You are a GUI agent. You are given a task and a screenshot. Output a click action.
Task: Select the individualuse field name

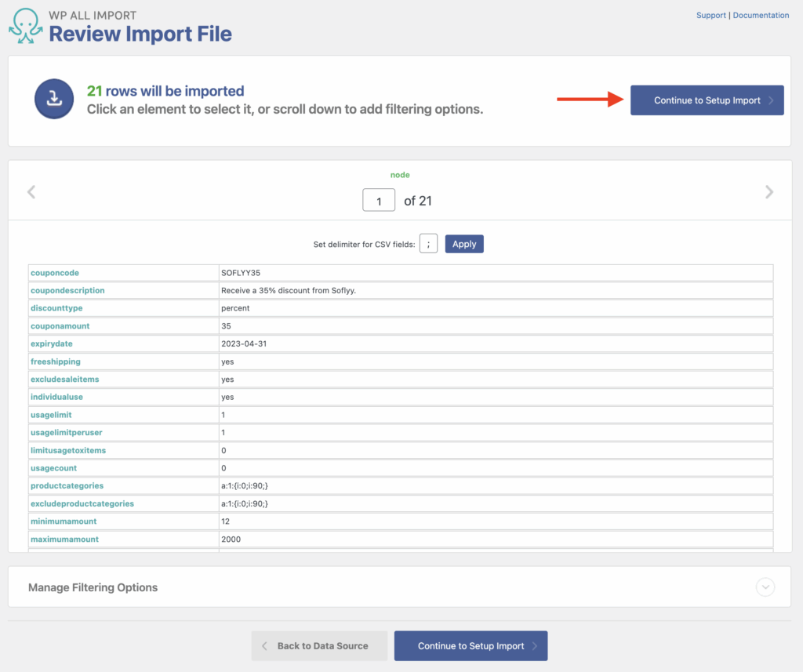56,397
